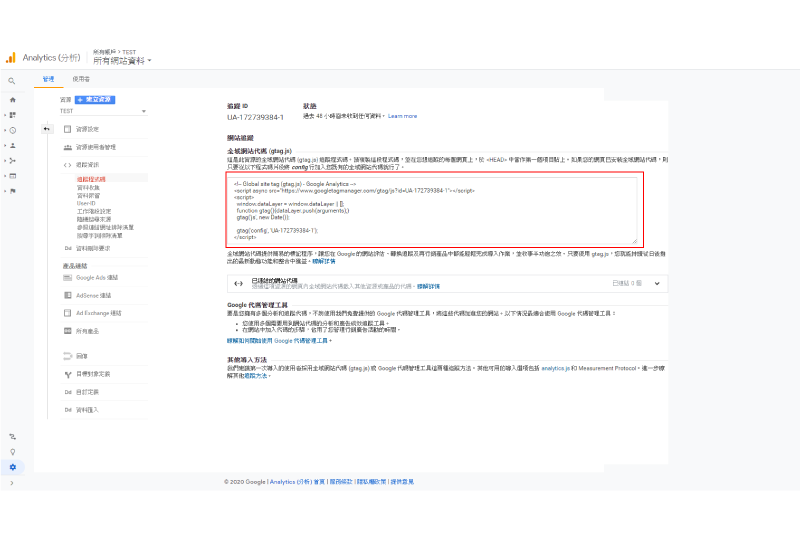
Task: Click inside the gtag.js code textarea
Action: click(433, 210)
